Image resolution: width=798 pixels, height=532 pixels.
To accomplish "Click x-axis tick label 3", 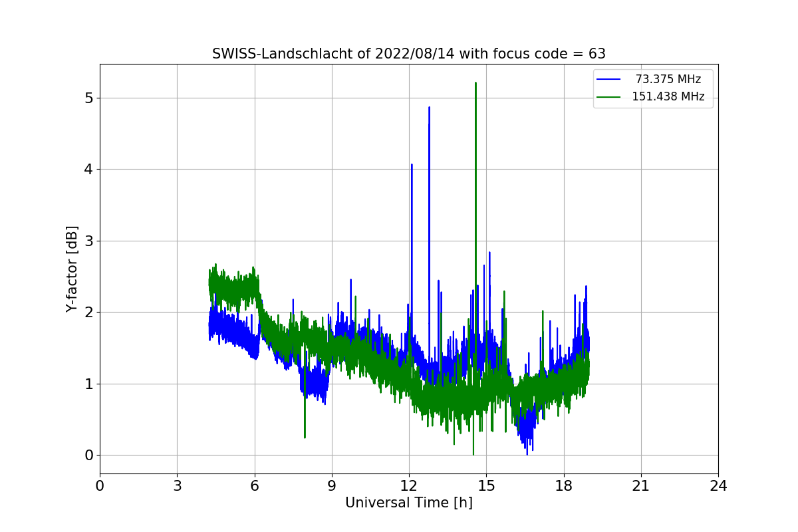I will tap(177, 486).
